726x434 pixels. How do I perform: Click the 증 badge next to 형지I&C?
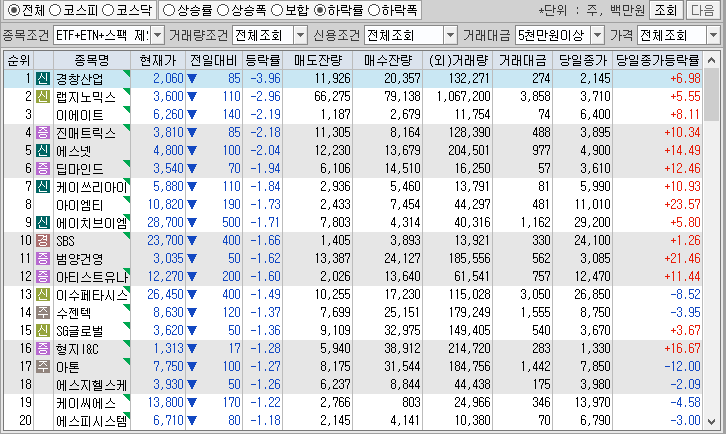pos(43,348)
